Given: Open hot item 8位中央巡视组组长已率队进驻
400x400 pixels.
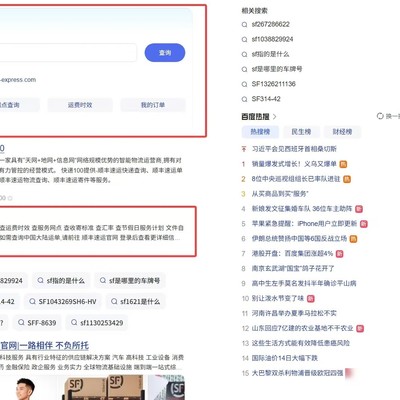Looking at the screenshot, I should [x=296, y=179].
